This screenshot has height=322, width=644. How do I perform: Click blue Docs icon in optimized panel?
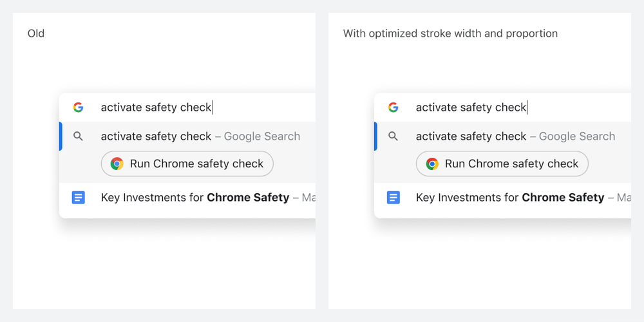click(x=393, y=198)
